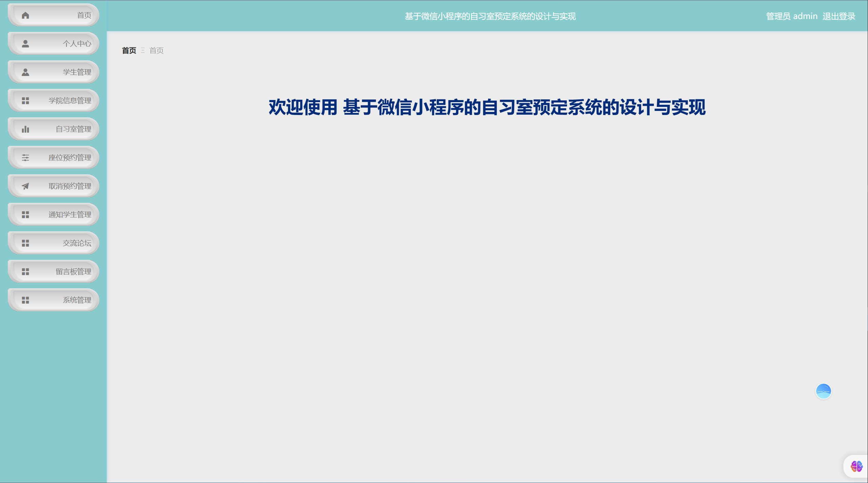Image resolution: width=868 pixels, height=483 pixels.
Task: Click the 退出登录 logout link
Action: click(839, 16)
